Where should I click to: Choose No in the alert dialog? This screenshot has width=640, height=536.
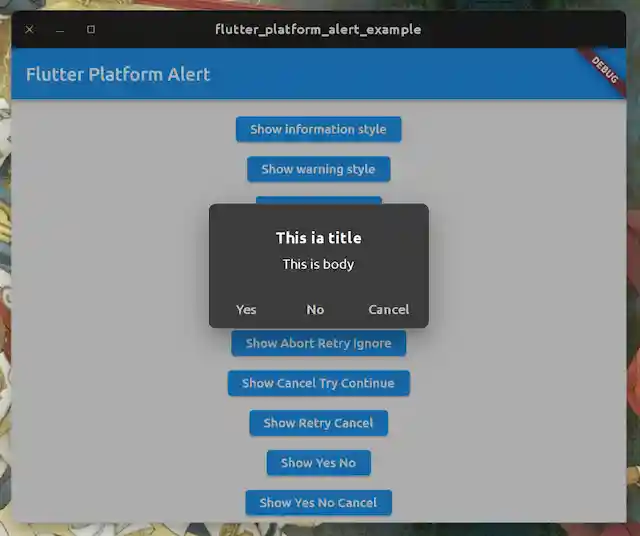(x=316, y=310)
